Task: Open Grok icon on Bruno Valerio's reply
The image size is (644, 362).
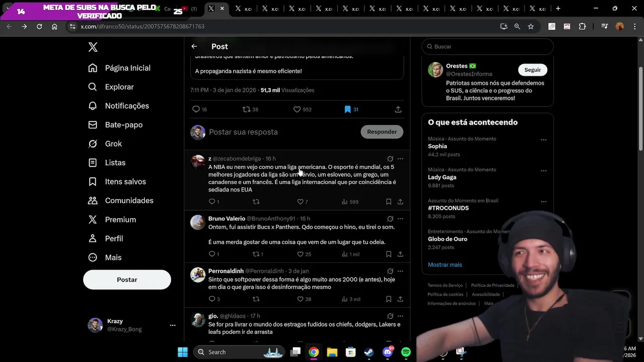Action: click(390, 219)
